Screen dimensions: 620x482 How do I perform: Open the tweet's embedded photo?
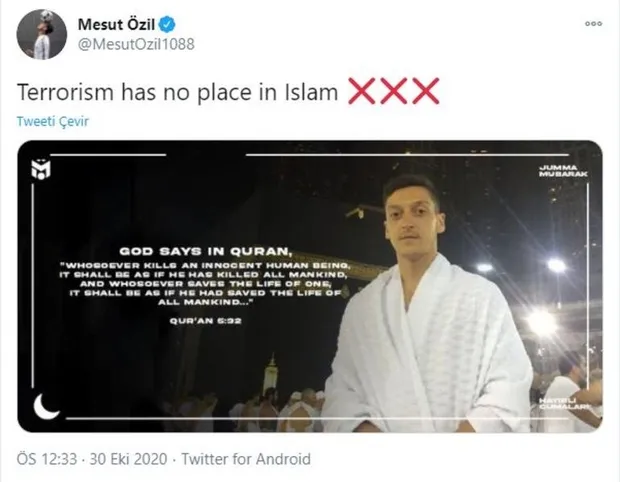point(310,286)
